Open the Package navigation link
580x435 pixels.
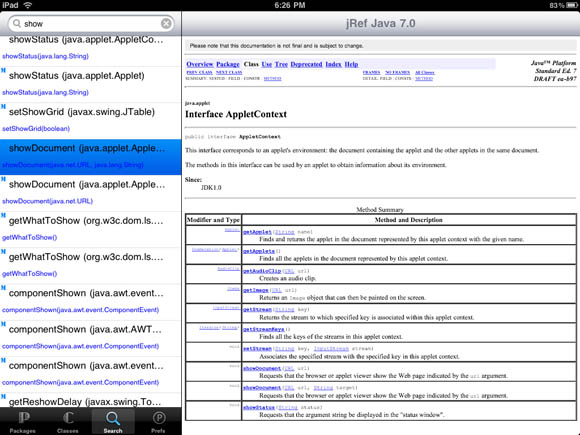point(228,64)
